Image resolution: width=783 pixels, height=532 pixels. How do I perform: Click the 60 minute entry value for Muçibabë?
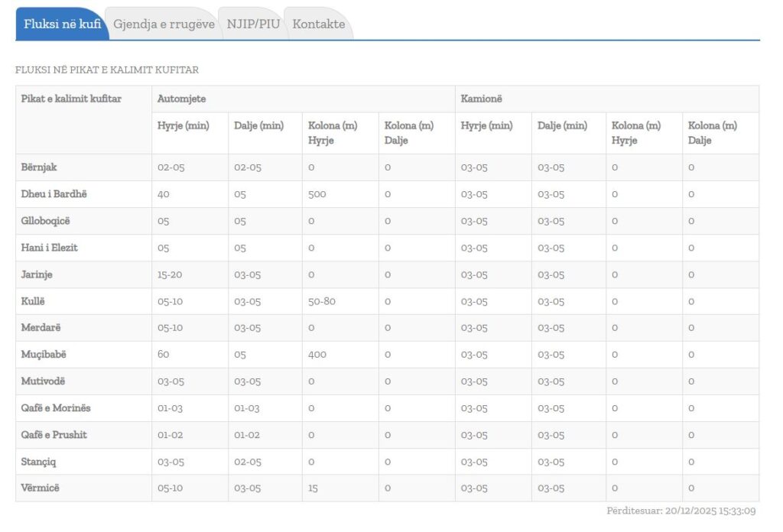coord(163,355)
